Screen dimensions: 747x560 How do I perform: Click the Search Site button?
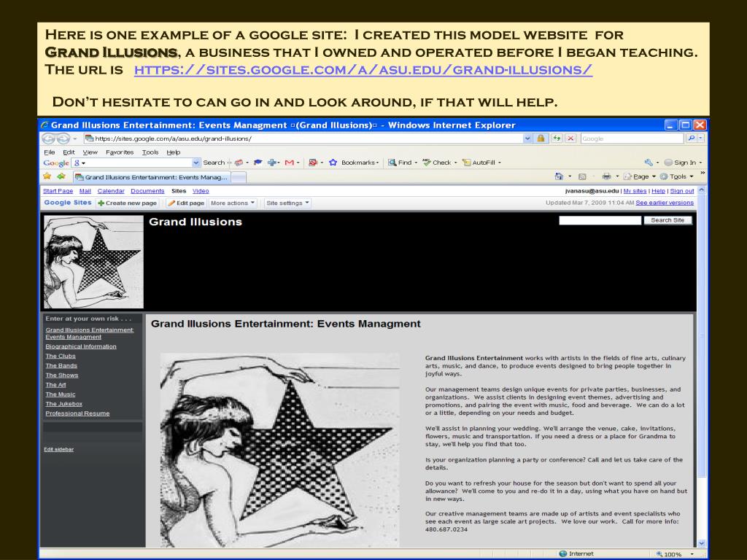[x=667, y=220]
